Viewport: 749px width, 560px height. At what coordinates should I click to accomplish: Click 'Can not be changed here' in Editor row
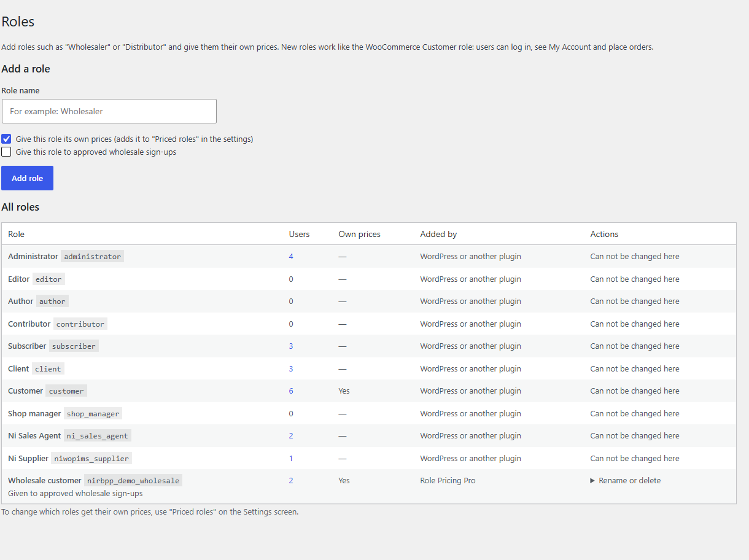point(635,279)
